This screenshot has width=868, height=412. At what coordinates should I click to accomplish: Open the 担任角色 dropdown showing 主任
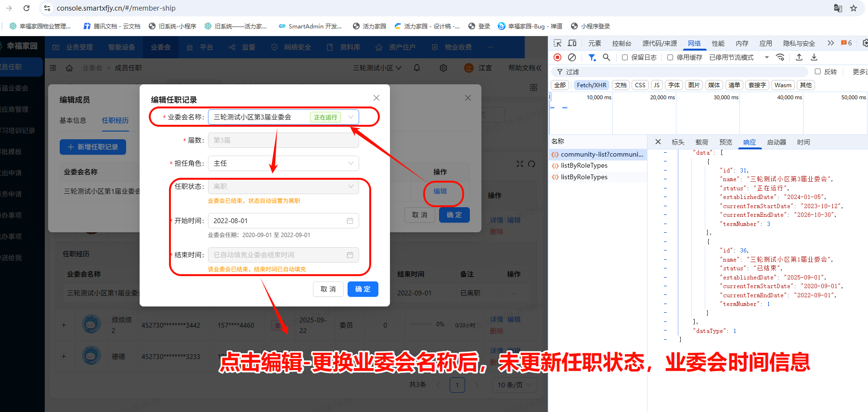point(284,163)
